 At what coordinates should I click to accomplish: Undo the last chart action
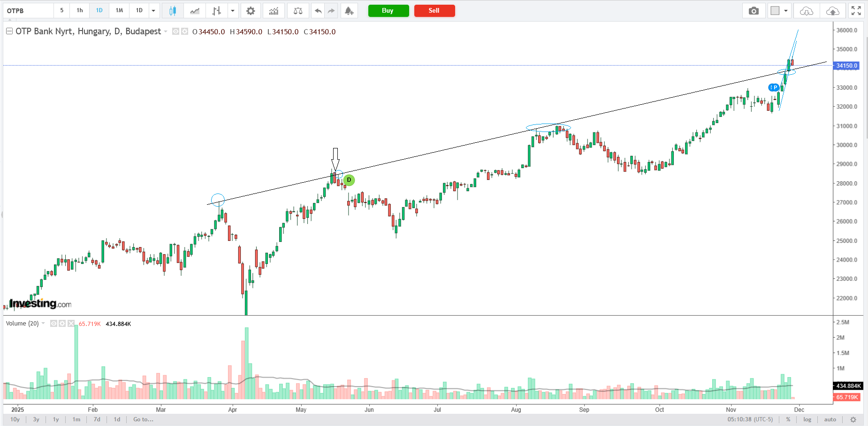point(318,11)
